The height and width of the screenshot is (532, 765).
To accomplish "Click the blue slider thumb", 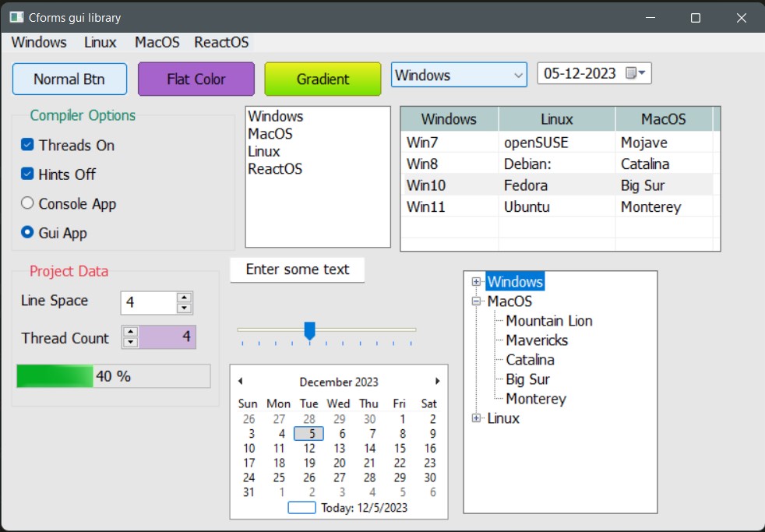I will [309, 330].
